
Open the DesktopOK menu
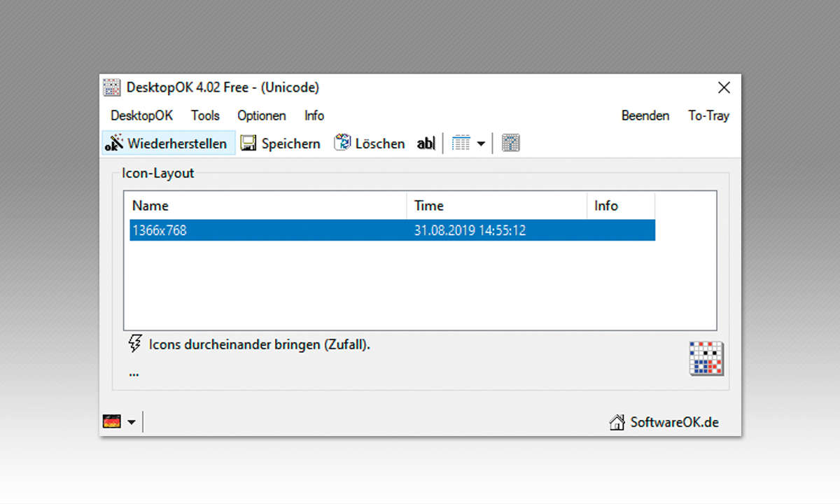click(x=141, y=115)
